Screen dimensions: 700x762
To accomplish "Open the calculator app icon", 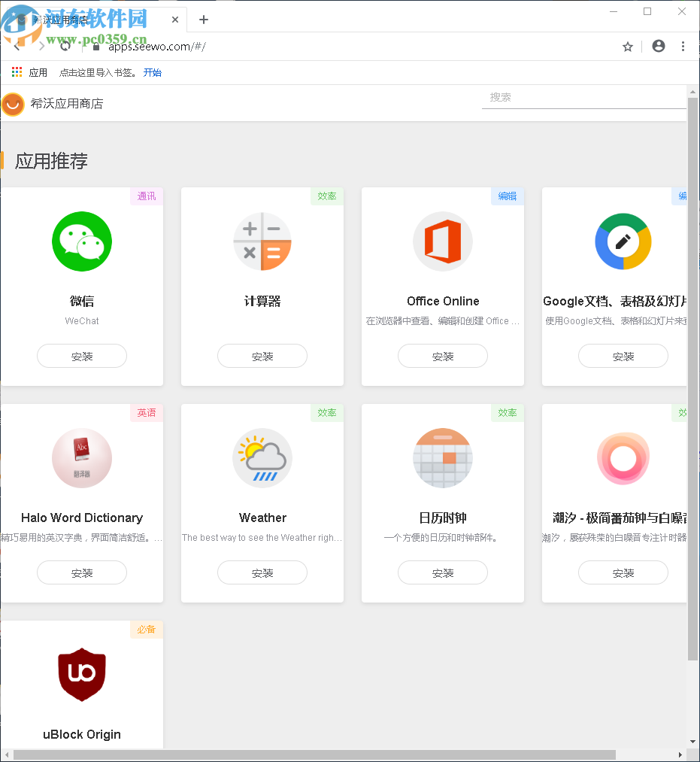I will (x=262, y=241).
